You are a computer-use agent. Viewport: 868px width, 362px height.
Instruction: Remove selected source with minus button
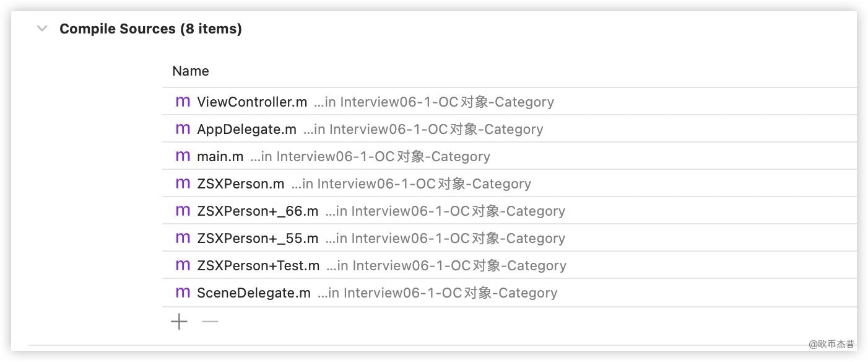[210, 322]
